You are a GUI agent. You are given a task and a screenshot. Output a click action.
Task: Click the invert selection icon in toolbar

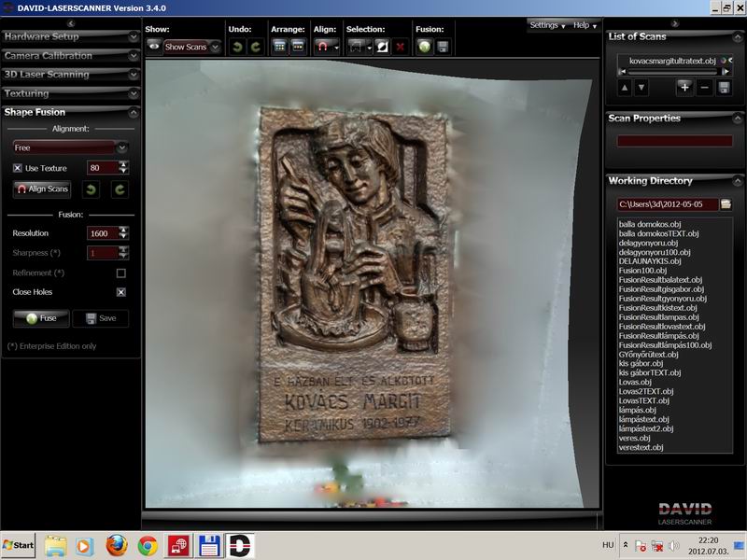tap(381, 46)
